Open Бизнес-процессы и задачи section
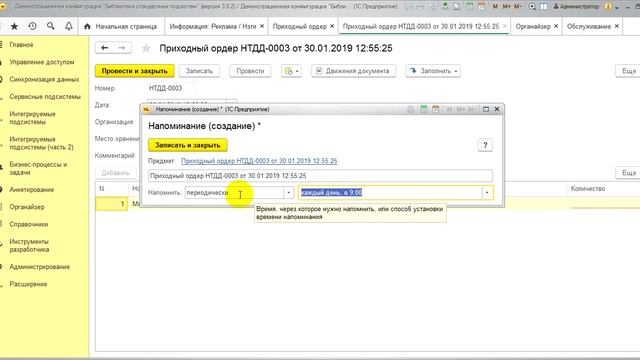 (38, 168)
